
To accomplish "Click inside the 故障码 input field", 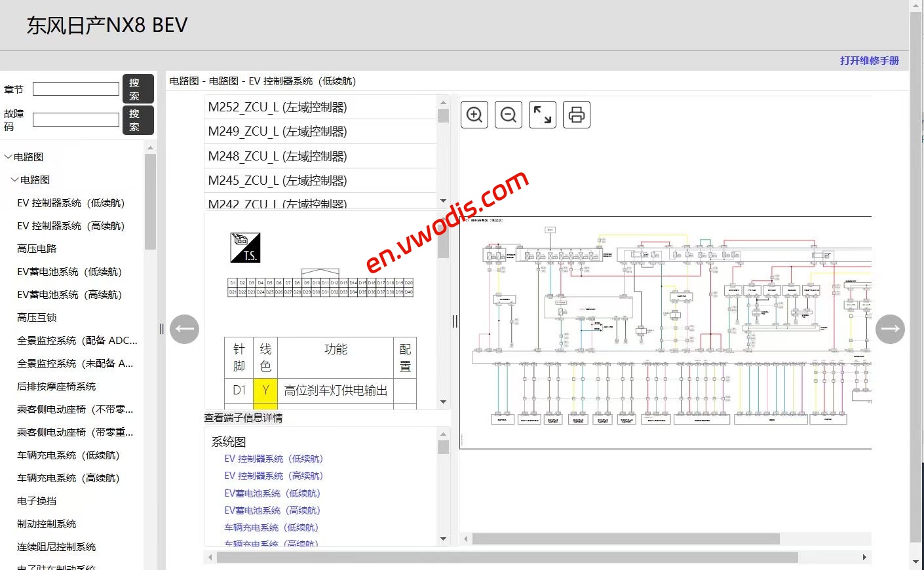I will 75,119.
